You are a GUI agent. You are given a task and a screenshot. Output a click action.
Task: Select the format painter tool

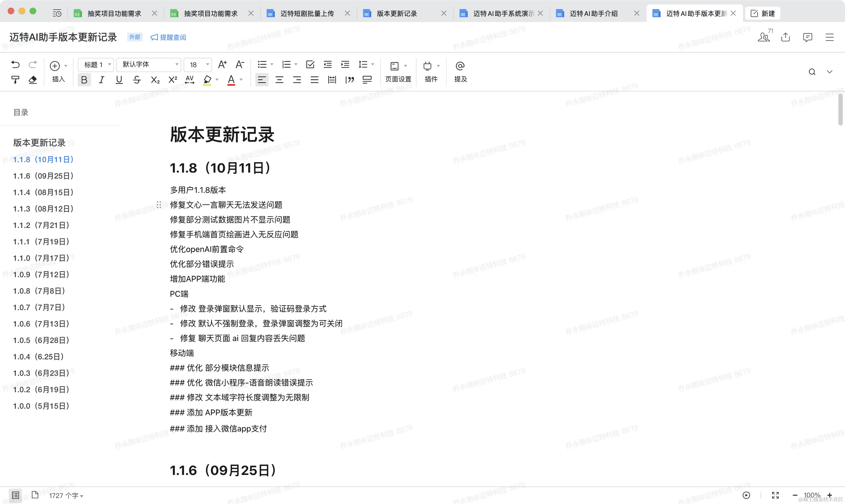15,80
